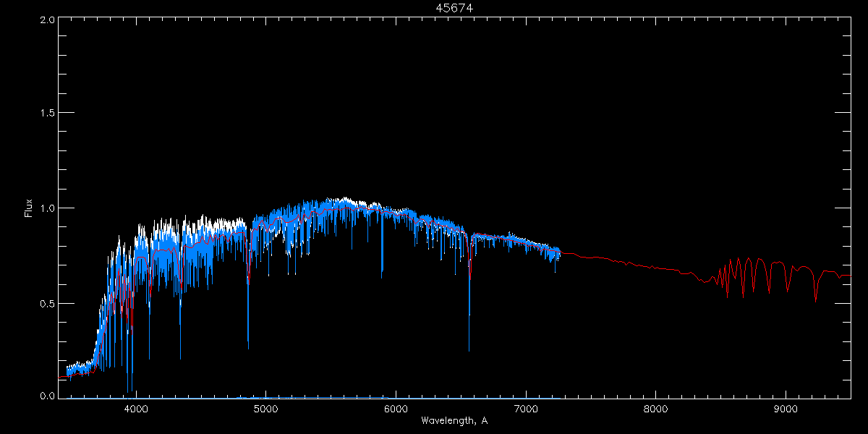Select the 8000 wavelength tick label
868x434 pixels.
(656, 408)
